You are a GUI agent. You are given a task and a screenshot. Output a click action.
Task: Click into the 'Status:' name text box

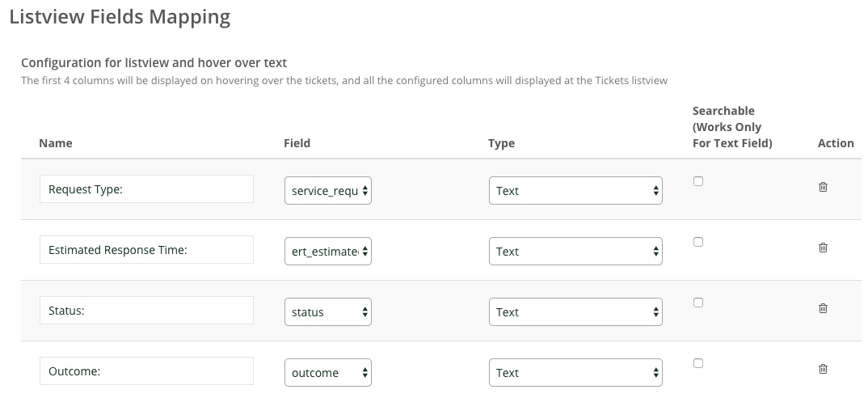(x=147, y=311)
